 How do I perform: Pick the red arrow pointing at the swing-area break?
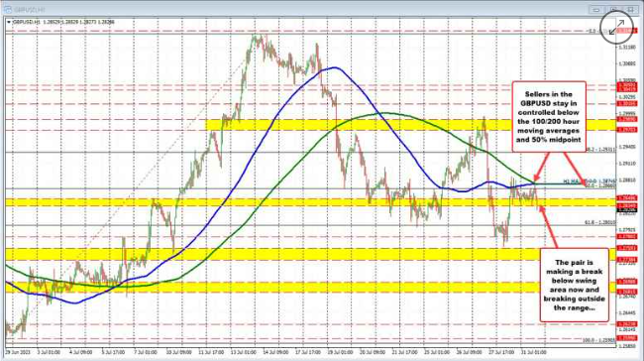548,226
